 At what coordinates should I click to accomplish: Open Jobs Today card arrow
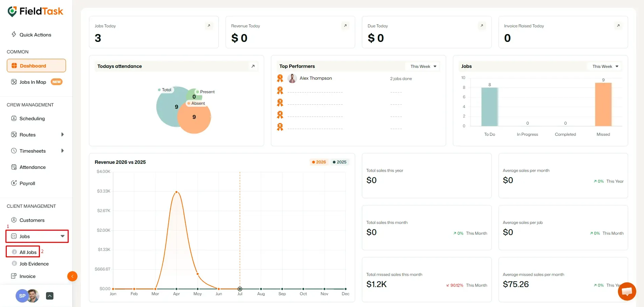[209, 26]
